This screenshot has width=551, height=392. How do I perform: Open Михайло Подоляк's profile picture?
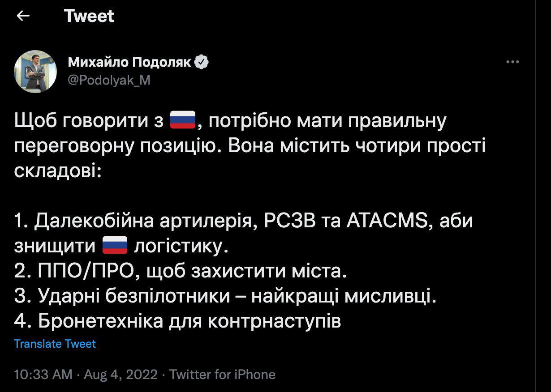(x=35, y=72)
